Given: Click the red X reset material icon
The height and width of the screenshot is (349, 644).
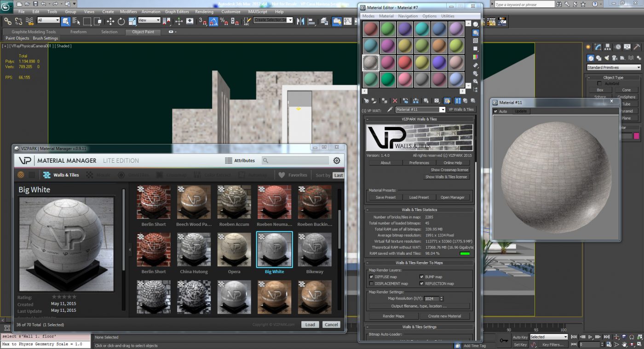Looking at the screenshot, I should [394, 101].
